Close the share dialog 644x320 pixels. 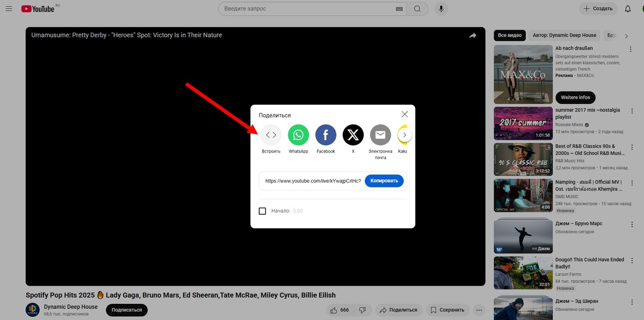[x=405, y=114]
